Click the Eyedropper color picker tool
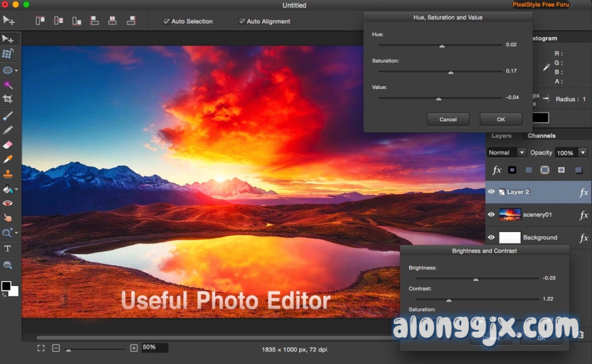 (x=8, y=159)
